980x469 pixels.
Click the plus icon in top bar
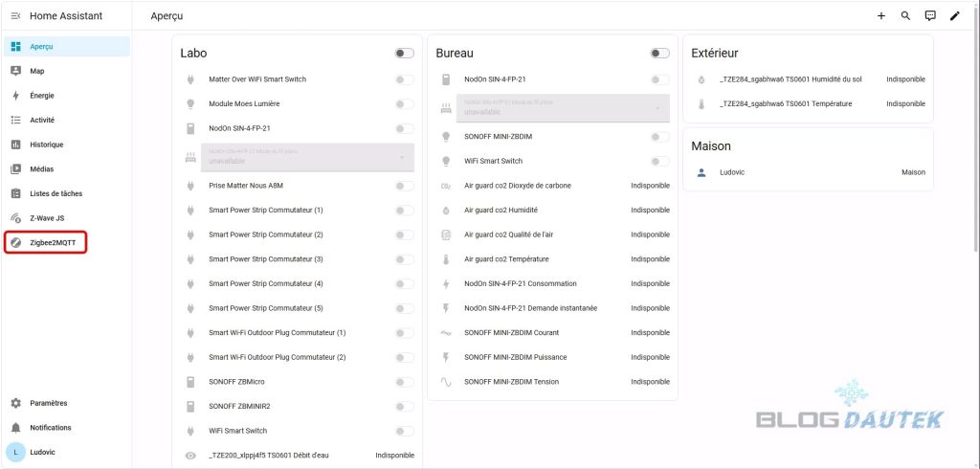coord(881,16)
